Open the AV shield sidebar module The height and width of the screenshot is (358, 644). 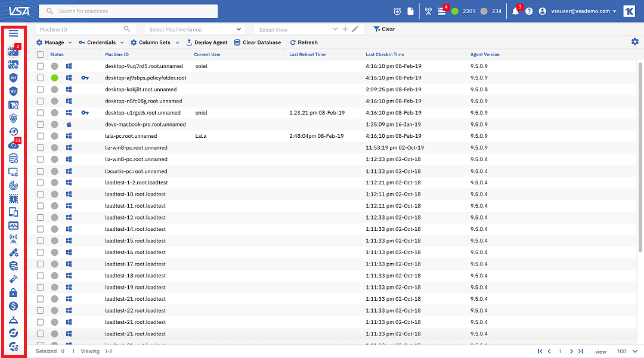pyautogui.click(x=13, y=91)
